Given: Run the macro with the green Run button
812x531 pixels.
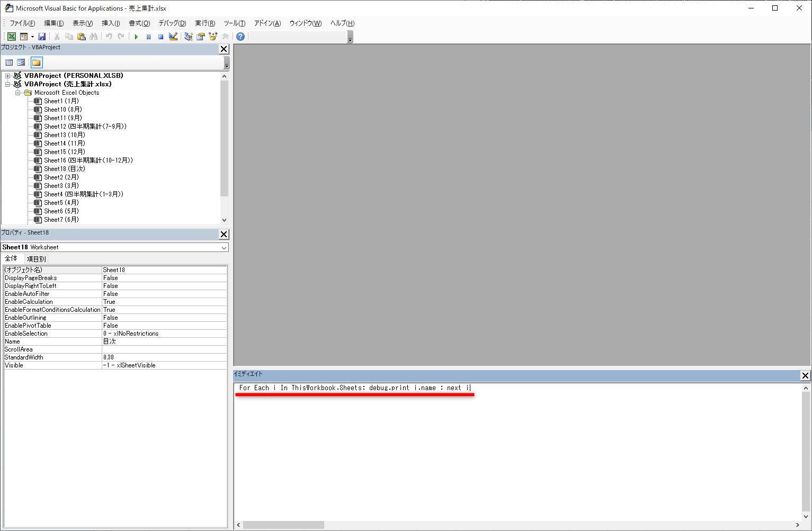Looking at the screenshot, I should click(136, 36).
